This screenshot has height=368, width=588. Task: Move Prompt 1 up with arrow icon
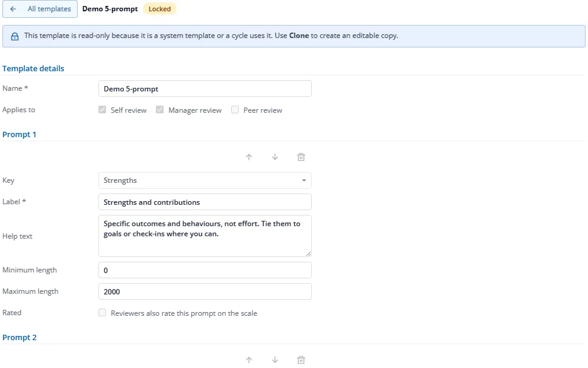point(248,157)
